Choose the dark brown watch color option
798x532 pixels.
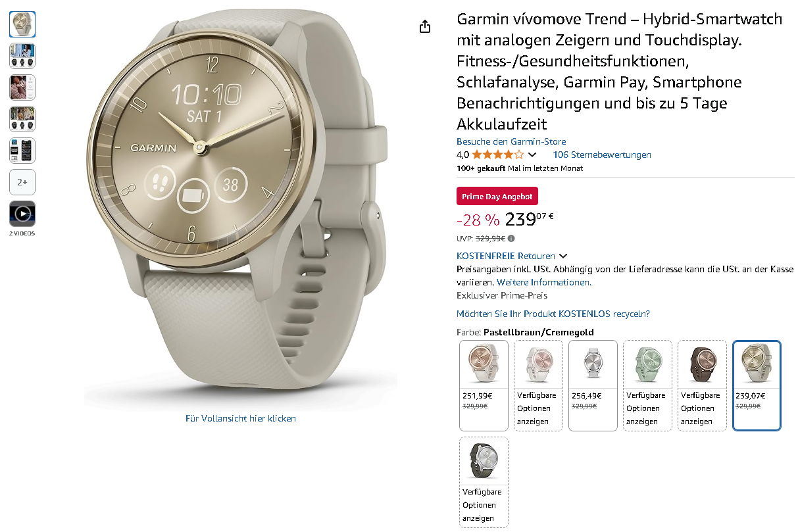tap(702, 385)
